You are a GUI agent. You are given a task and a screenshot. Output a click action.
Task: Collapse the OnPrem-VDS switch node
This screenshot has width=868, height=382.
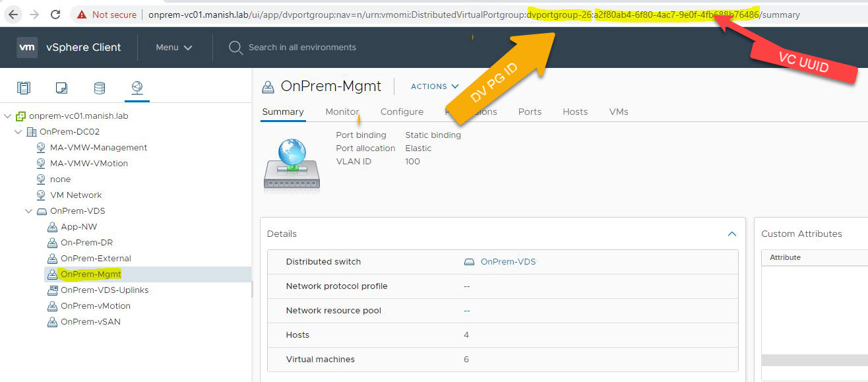(29, 211)
